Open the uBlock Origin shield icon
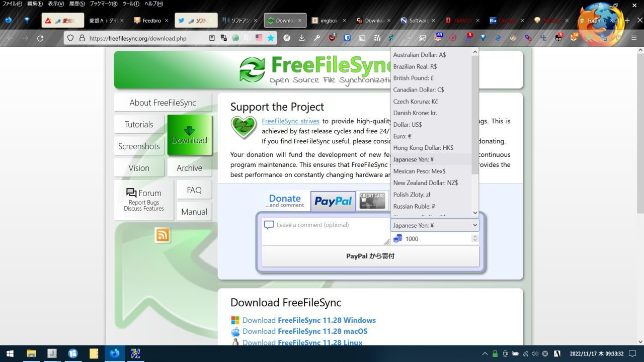 point(332,38)
